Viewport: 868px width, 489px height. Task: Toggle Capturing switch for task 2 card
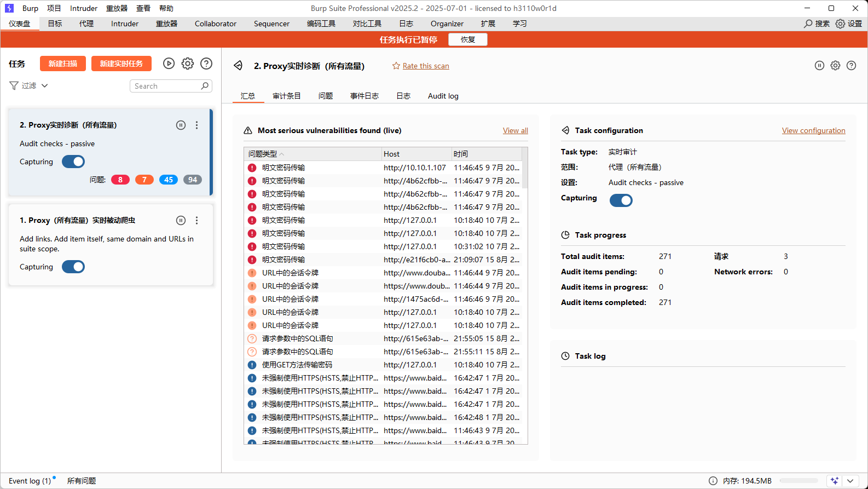73,162
